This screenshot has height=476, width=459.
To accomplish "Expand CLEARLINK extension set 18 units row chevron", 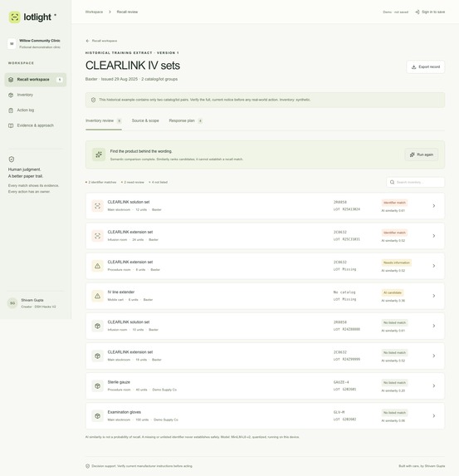I will [x=434, y=356].
